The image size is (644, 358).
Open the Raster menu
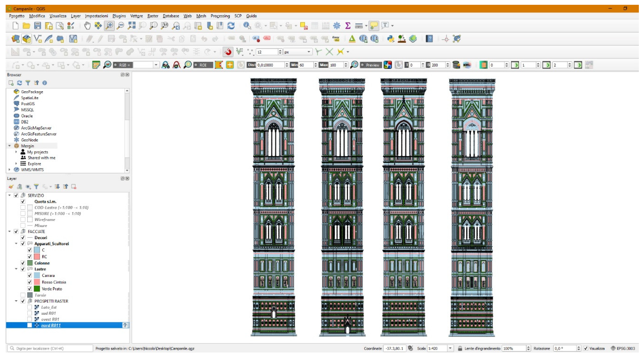click(x=153, y=16)
